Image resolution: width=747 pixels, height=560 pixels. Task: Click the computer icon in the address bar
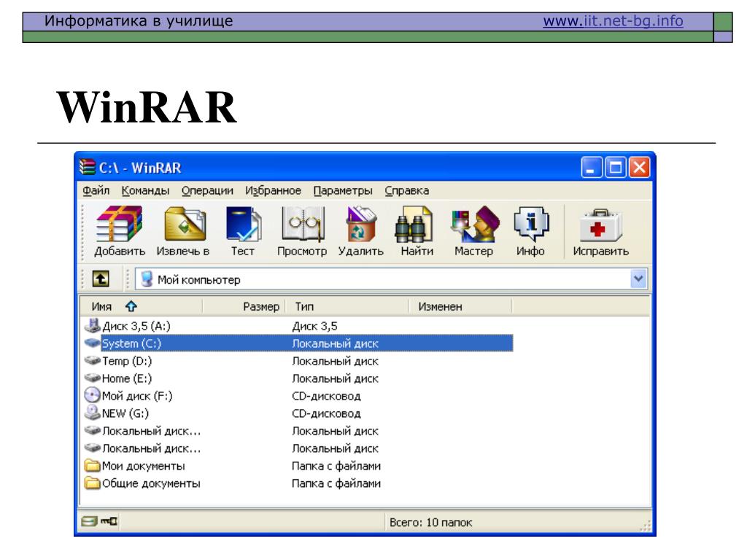point(147,279)
